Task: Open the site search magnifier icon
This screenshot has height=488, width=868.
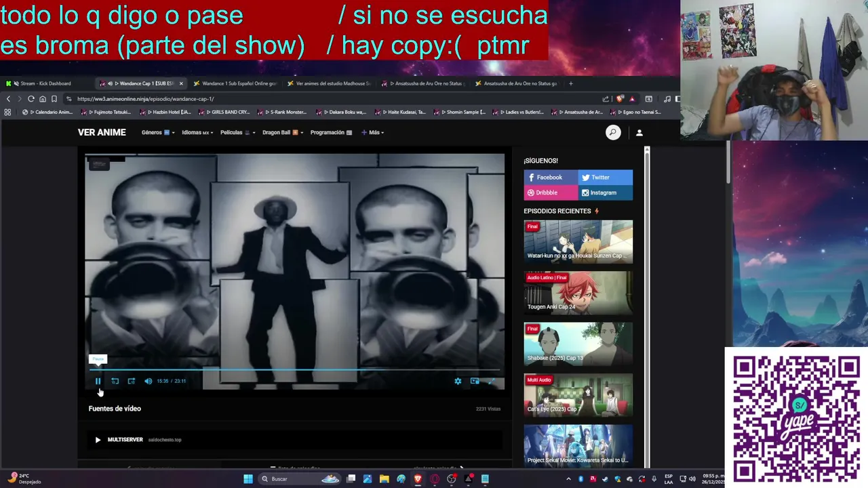Action: pyautogui.click(x=613, y=133)
